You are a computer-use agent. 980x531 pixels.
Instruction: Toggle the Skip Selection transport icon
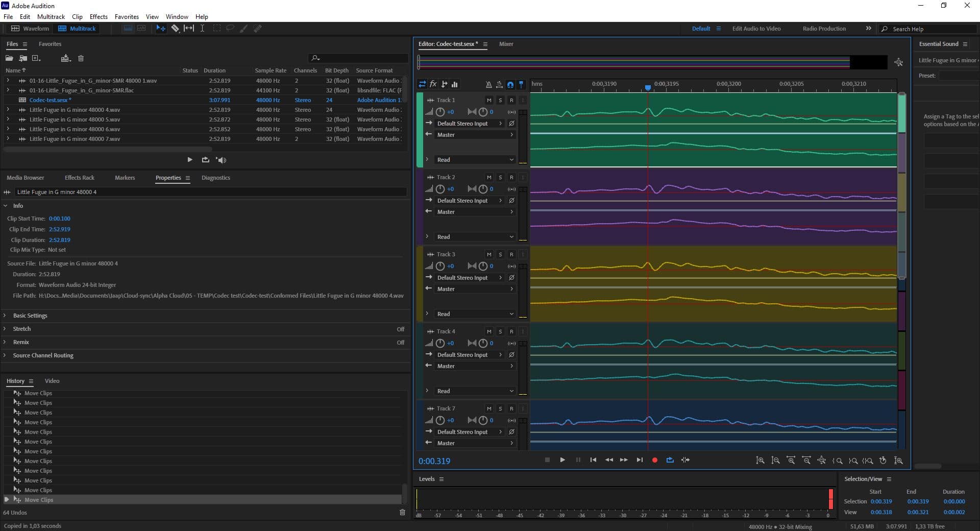[x=685, y=460]
